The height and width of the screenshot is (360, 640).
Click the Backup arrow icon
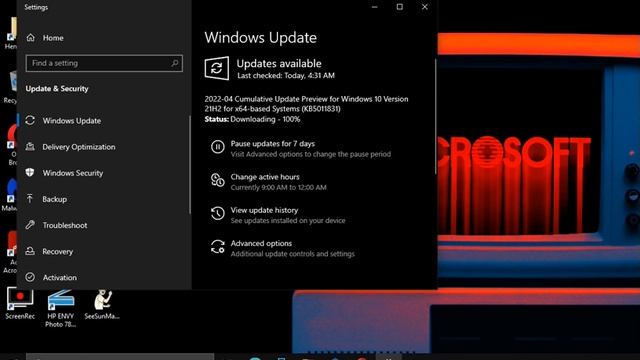coord(30,199)
